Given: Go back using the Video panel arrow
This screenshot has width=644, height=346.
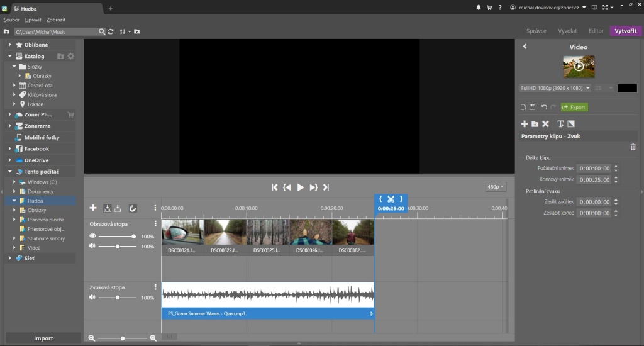Looking at the screenshot, I should point(525,47).
